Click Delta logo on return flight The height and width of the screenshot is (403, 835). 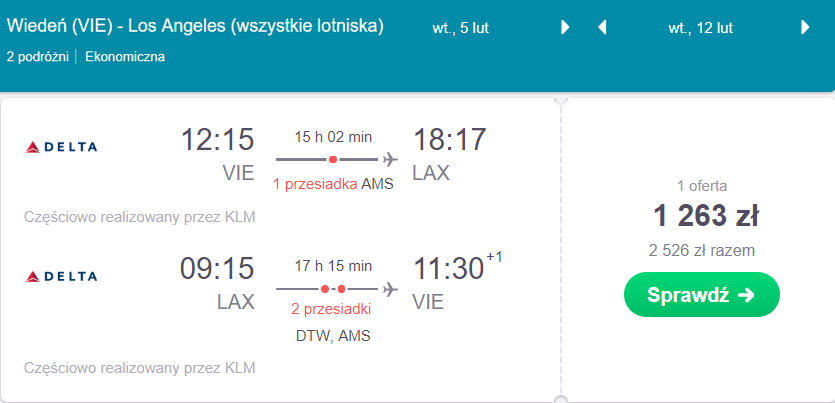pos(61,276)
